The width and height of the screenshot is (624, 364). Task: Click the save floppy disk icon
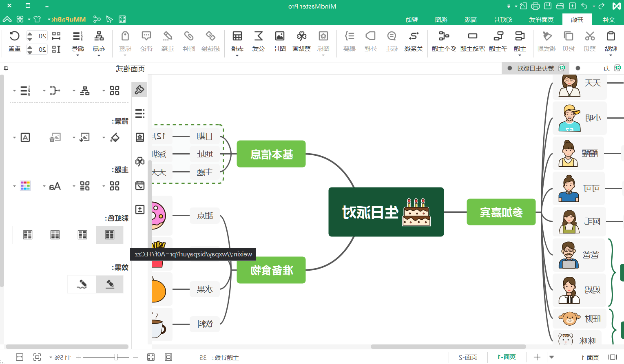[548, 6]
